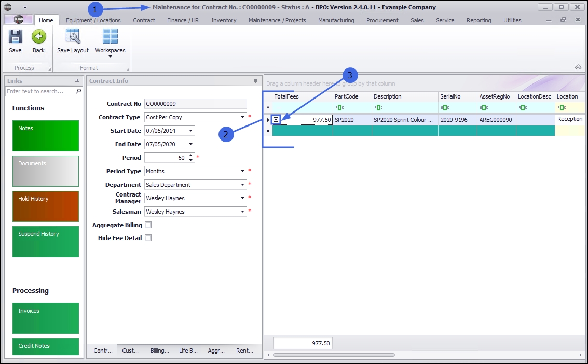Collapse the ribbon with the chevron arrow
This screenshot has height=364, width=588.
[578, 67]
